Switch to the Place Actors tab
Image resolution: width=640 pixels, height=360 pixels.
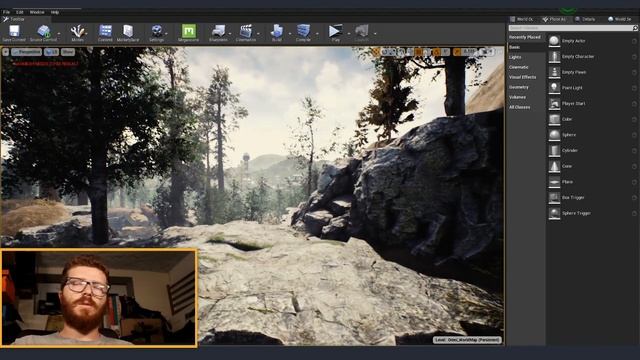554,19
